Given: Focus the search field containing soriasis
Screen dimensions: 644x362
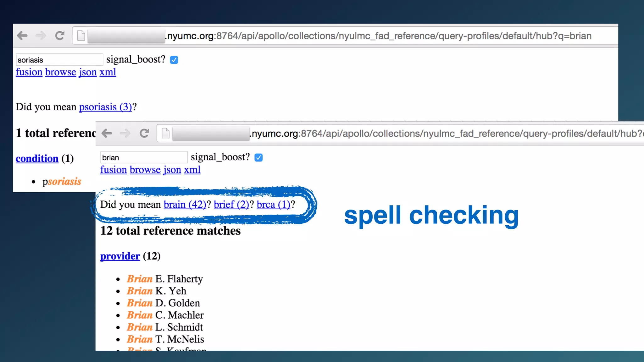Looking at the screenshot, I should pos(59,60).
